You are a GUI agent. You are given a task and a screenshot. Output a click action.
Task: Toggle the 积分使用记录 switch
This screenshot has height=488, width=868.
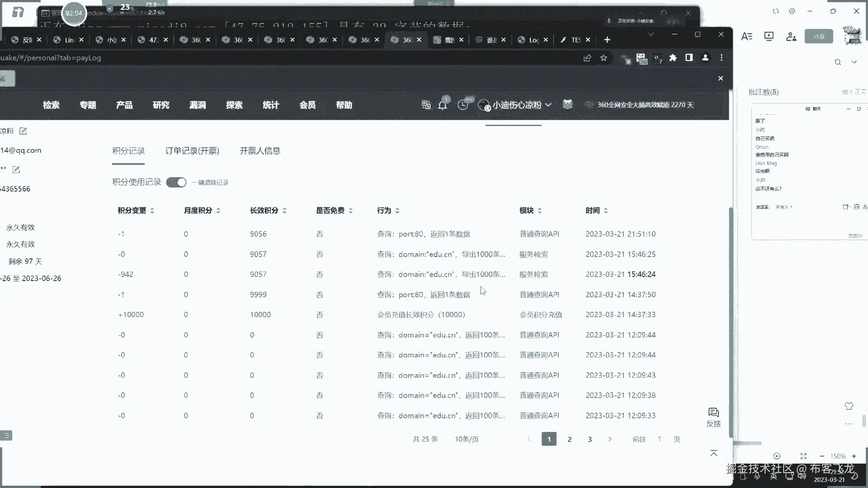point(176,183)
